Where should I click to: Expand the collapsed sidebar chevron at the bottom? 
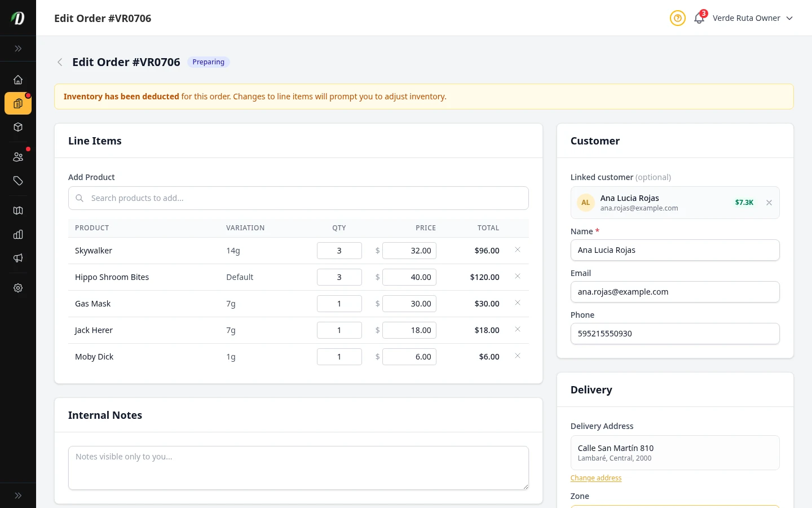(x=18, y=495)
